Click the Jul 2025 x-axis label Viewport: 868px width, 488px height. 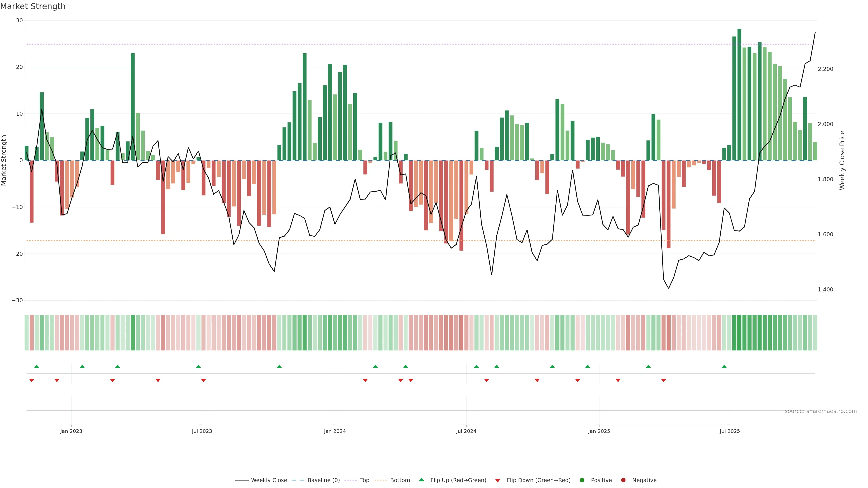(729, 431)
